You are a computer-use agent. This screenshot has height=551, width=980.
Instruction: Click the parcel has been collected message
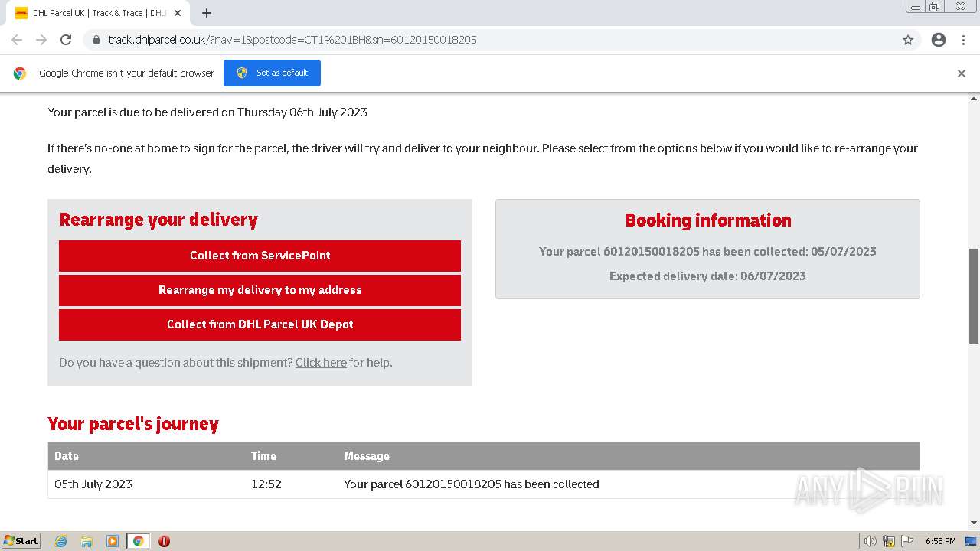point(472,484)
